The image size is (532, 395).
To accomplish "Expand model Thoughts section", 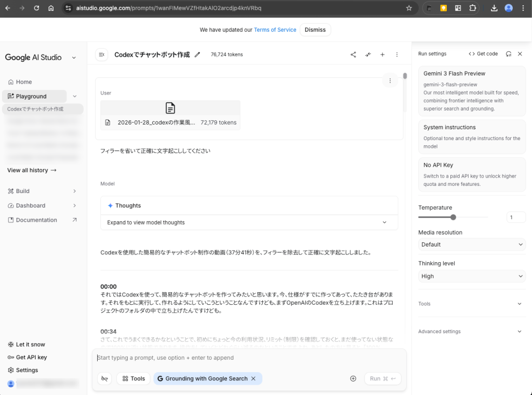I will (249, 223).
